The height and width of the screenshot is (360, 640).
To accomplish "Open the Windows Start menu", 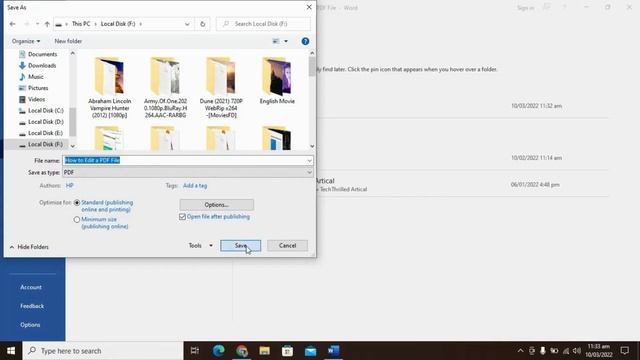I will (x=11, y=351).
